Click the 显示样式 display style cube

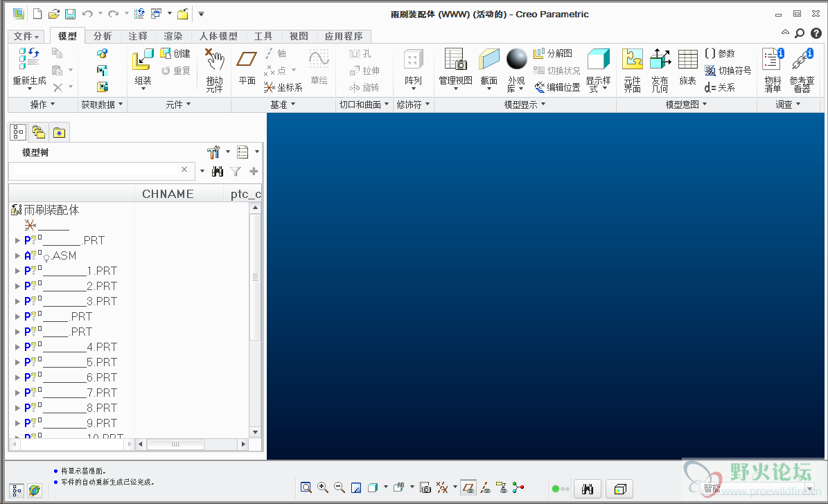[x=598, y=59]
